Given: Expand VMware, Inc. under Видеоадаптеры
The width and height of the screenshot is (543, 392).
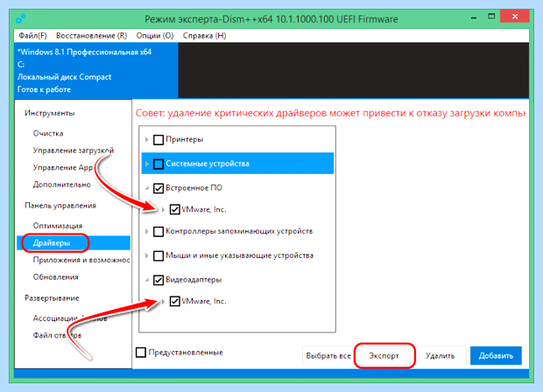Looking at the screenshot, I should [163, 301].
